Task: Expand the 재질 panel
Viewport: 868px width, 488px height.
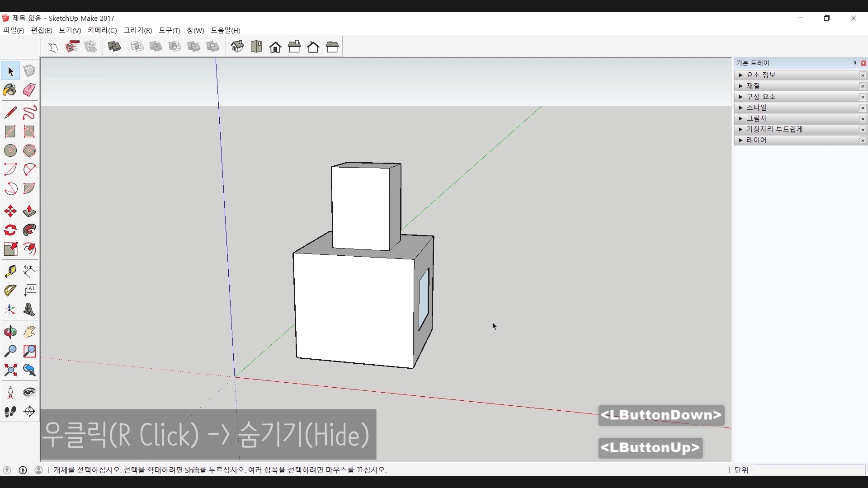Action: click(753, 86)
